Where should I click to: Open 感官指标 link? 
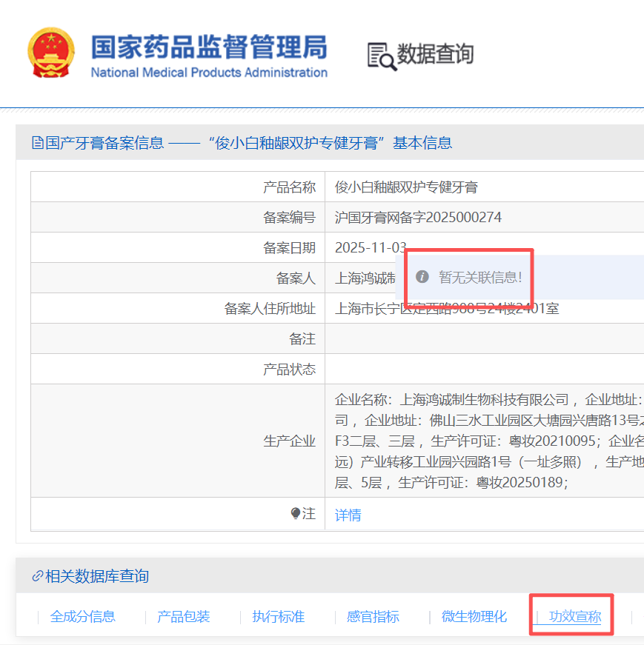373,616
